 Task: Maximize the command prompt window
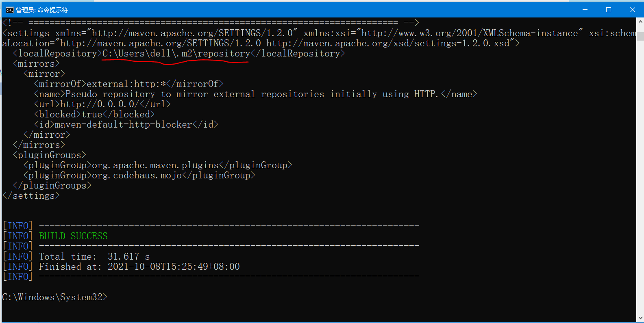pos(609,10)
